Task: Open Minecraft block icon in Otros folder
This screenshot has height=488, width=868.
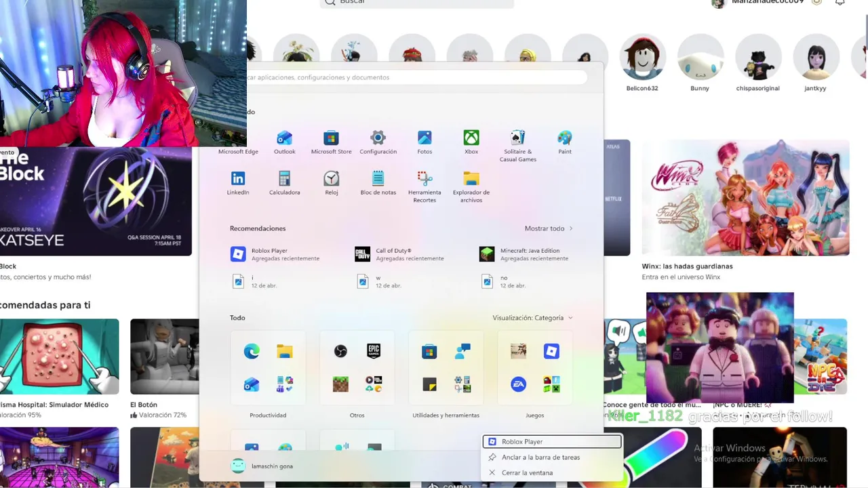Action: coord(340,384)
